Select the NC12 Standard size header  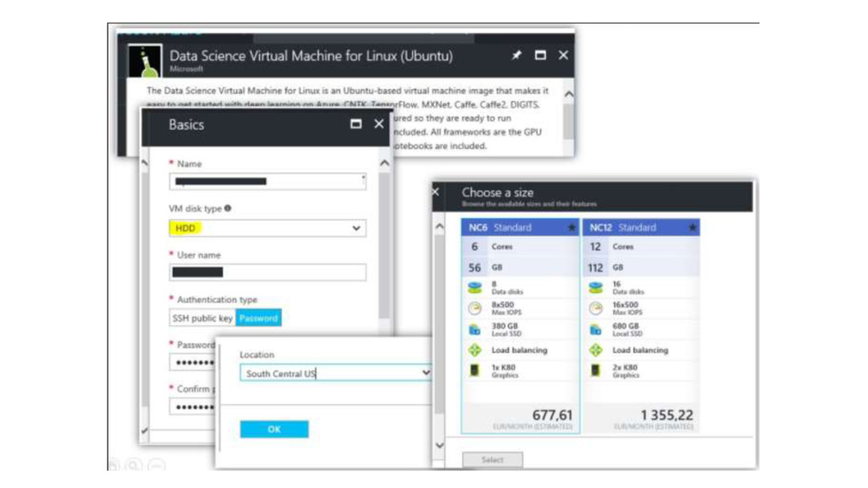click(641, 227)
